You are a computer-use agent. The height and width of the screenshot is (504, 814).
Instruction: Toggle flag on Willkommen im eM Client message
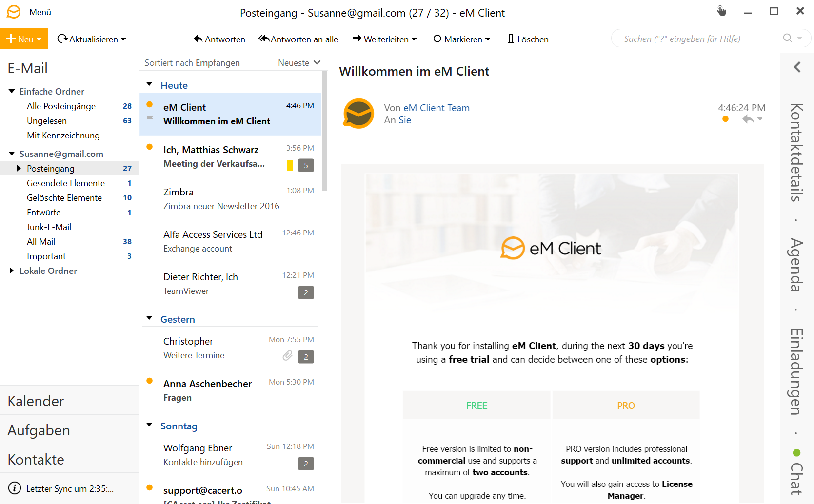point(150,119)
